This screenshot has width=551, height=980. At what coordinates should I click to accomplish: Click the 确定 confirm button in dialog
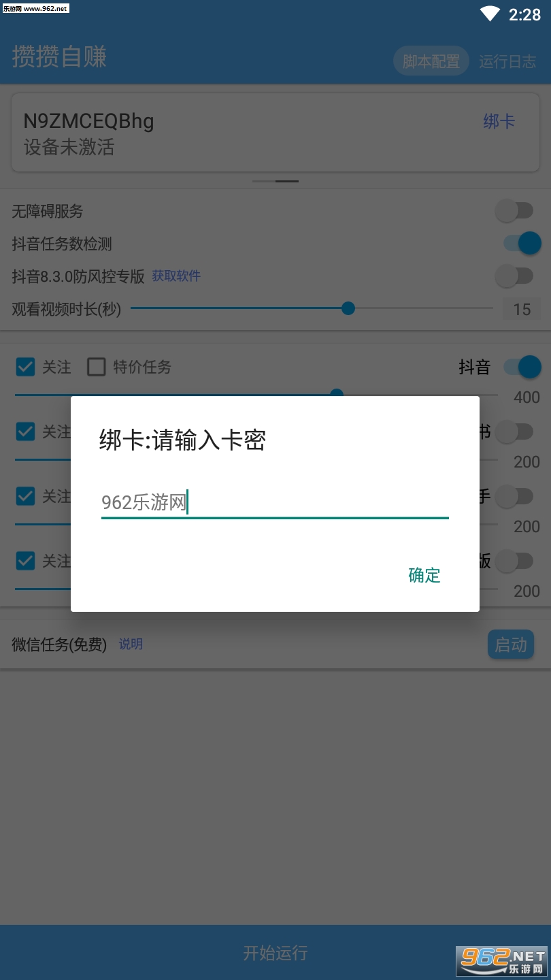point(424,575)
